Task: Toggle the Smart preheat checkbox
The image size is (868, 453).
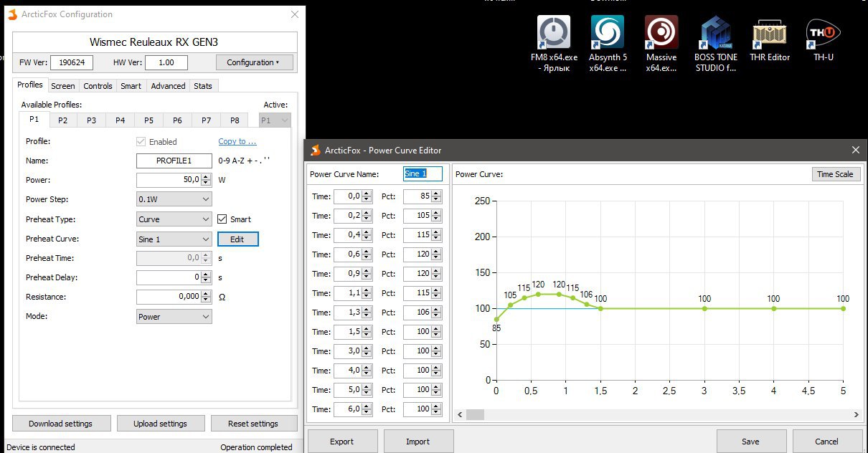Action: point(222,219)
